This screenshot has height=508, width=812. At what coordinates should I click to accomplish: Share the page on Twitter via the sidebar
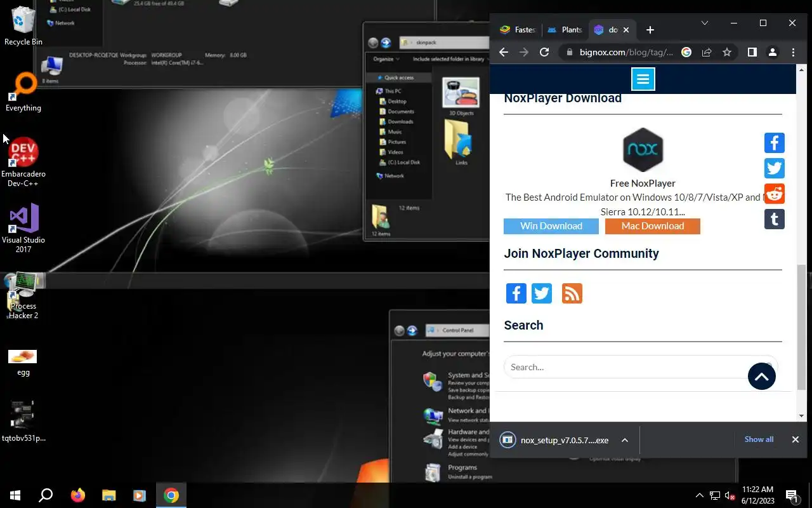click(x=775, y=168)
